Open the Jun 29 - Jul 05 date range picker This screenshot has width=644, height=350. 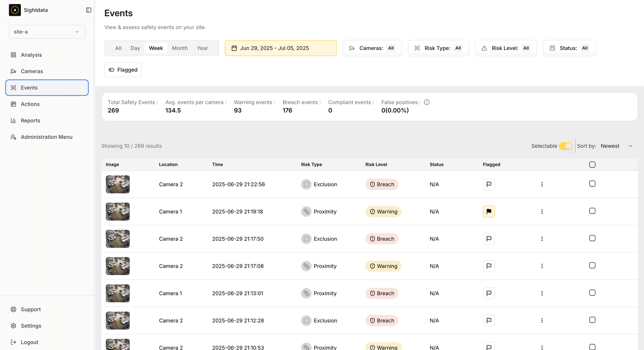[x=280, y=48]
